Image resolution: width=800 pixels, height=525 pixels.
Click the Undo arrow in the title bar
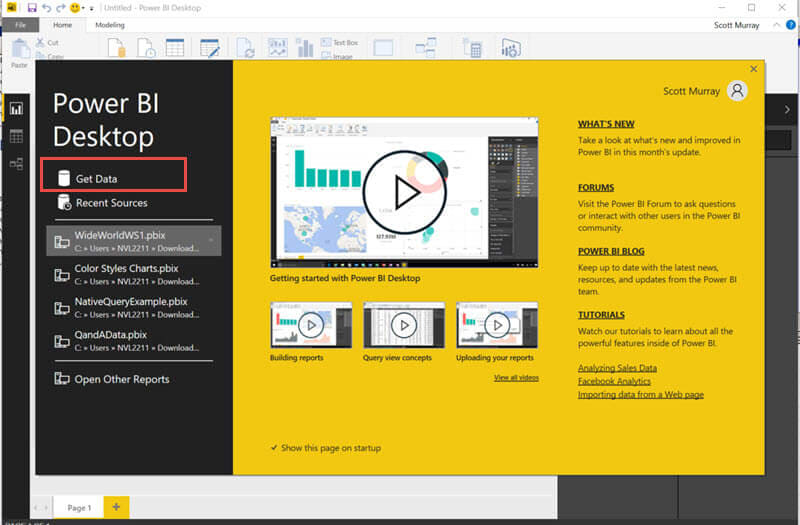47,8
